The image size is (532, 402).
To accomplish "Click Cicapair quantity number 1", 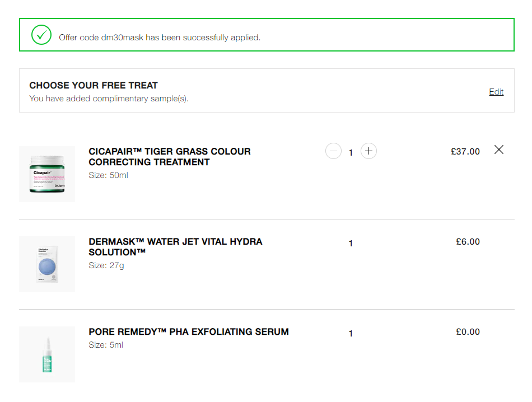I will [351, 153].
